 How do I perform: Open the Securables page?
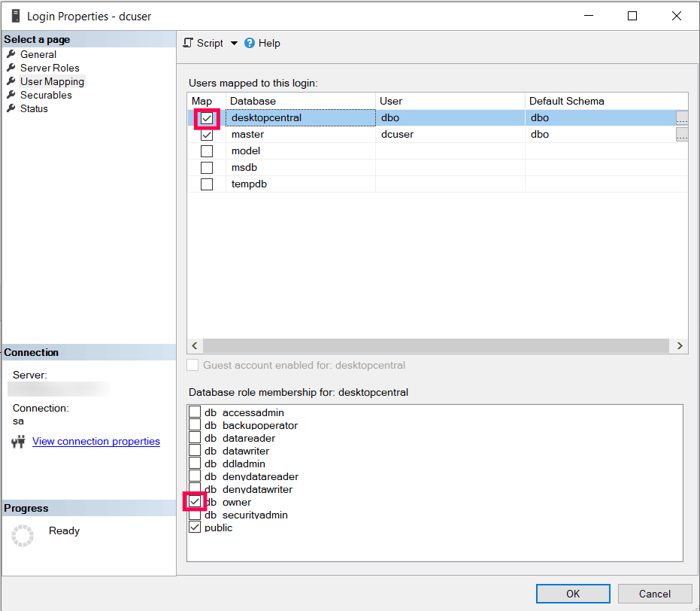[46, 95]
